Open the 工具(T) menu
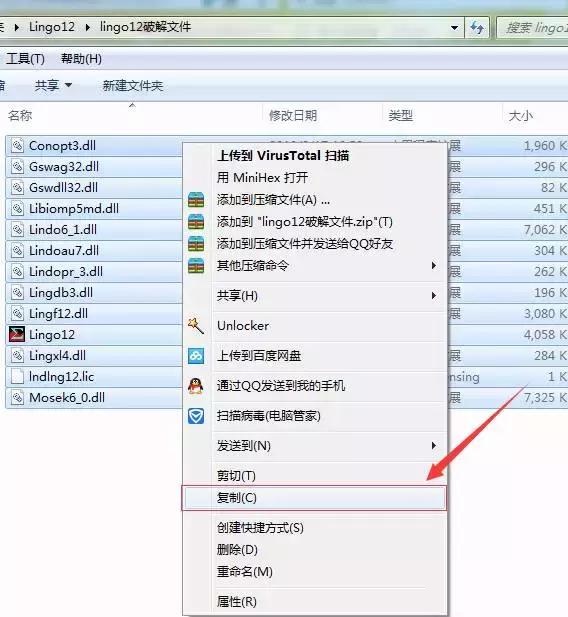 click(x=25, y=59)
